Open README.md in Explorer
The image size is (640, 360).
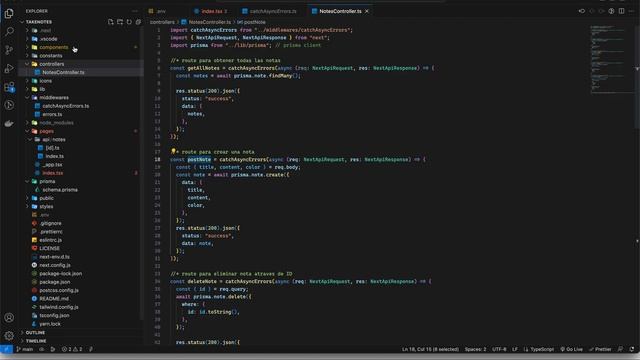click(x=54, y=299)
